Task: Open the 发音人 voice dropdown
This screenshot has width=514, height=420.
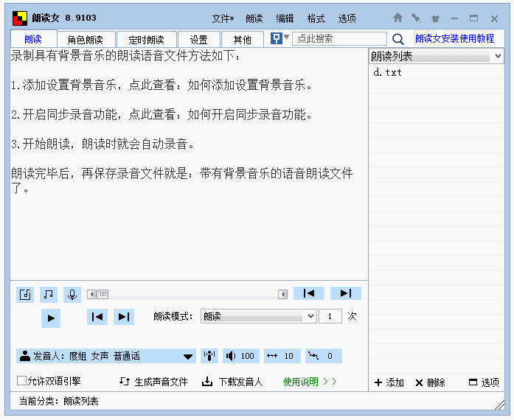Action: point(188,357)
